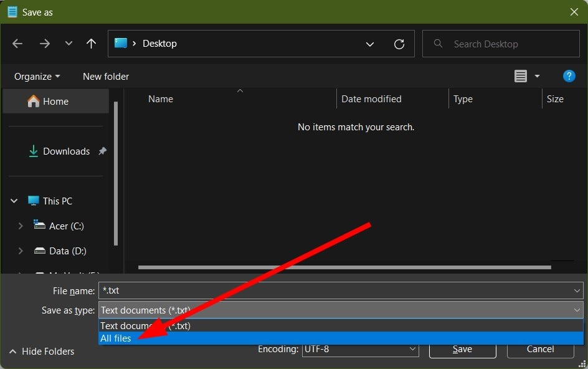Image resolution: width=588 pixels, height=369 pixels.
Task: Open the Acer (C:) drive
Action: click(64, 226)
